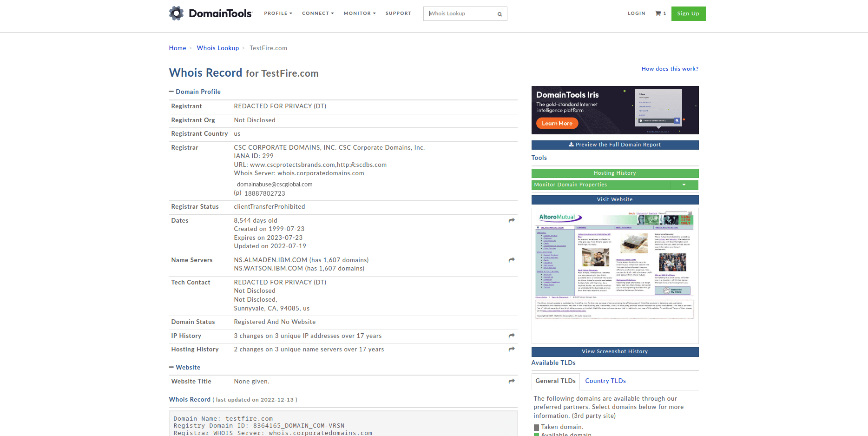Open the PROFILE dropdown menu

point(278,13)
